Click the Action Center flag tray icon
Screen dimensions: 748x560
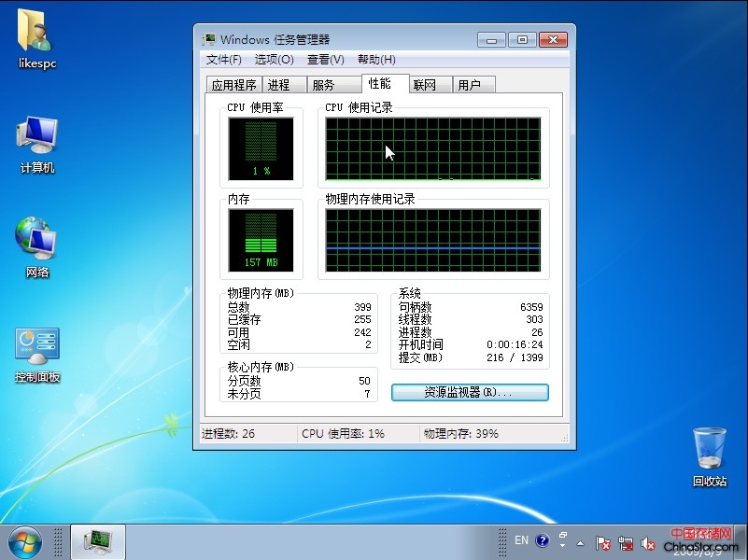pyautogui.click(x=604, y=541)
